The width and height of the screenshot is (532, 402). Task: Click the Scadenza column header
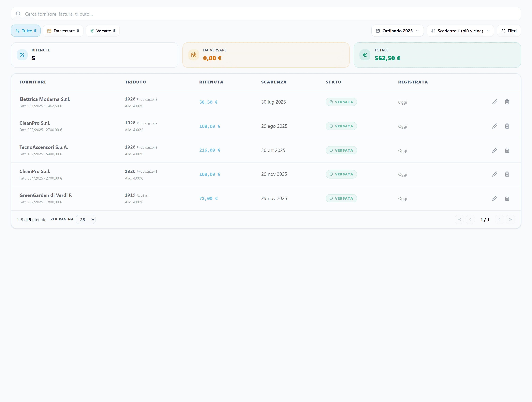(x=274, y=82)
